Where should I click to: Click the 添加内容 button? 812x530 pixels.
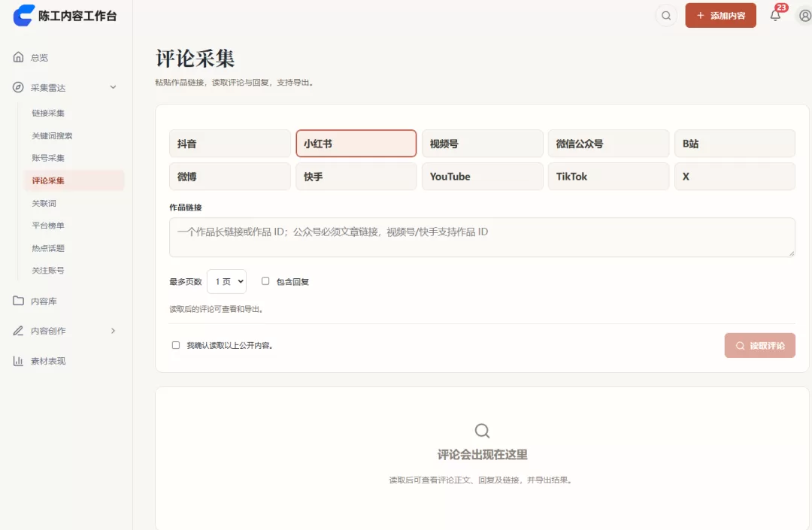pos(720,16)
